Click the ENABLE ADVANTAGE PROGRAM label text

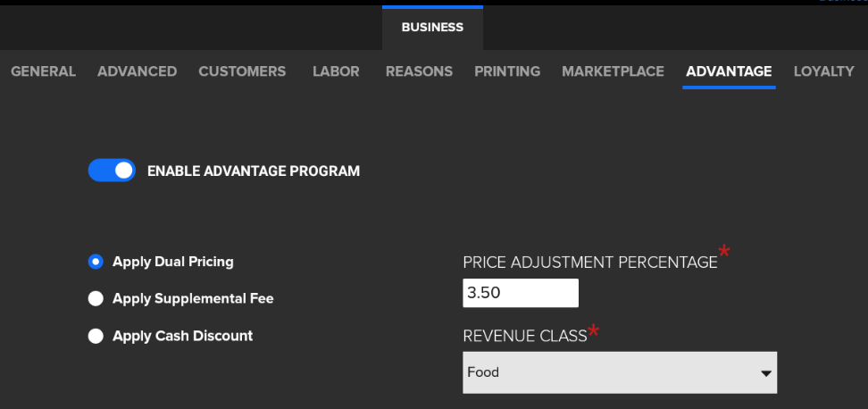pos(253,171)
